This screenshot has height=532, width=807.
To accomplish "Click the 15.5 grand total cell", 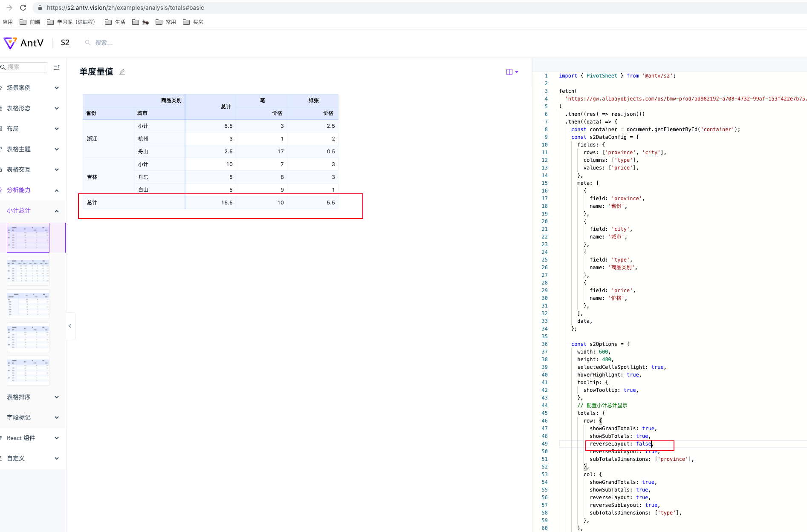I will [x=211, y=203].
